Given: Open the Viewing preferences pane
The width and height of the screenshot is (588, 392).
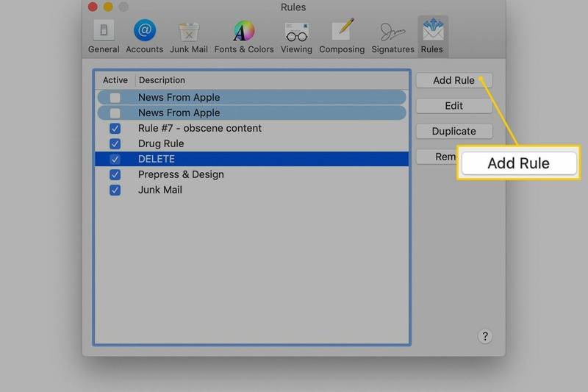Looking at the screenshot, I should (296, 36).
